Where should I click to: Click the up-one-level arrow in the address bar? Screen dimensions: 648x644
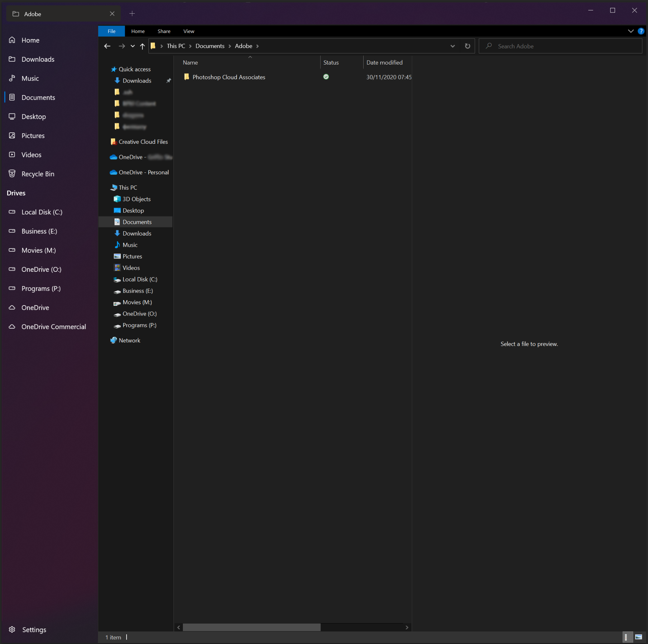click(x=142, y=46)
